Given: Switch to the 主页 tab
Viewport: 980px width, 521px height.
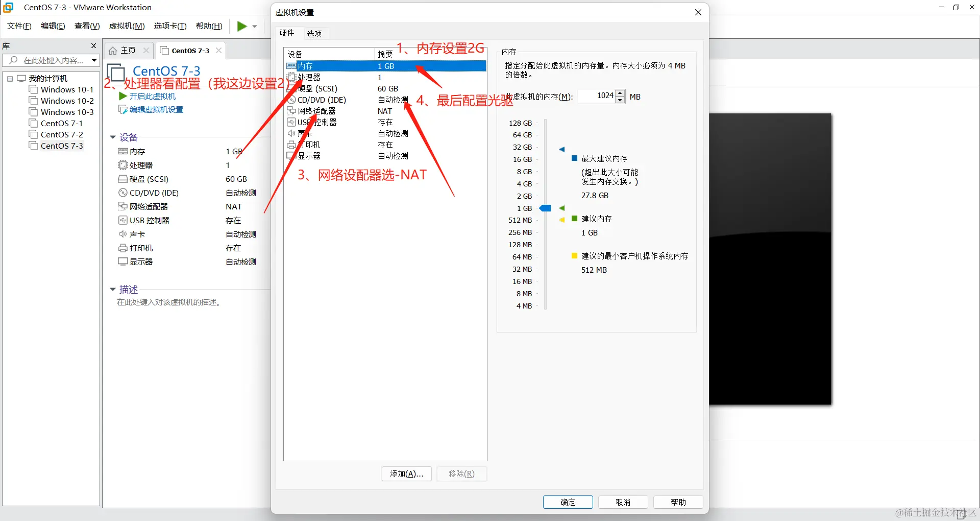Looking at the screenshot, I should point(128,50).
